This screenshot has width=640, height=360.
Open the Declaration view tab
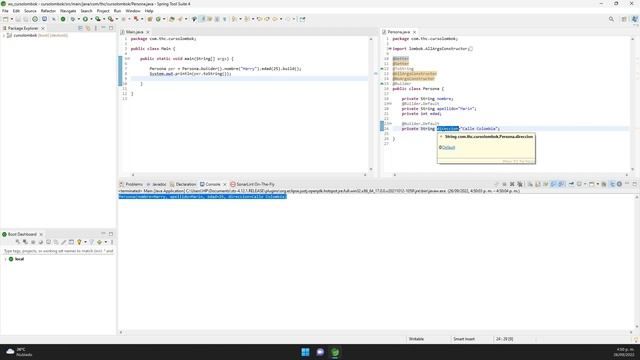pos(183,184)
